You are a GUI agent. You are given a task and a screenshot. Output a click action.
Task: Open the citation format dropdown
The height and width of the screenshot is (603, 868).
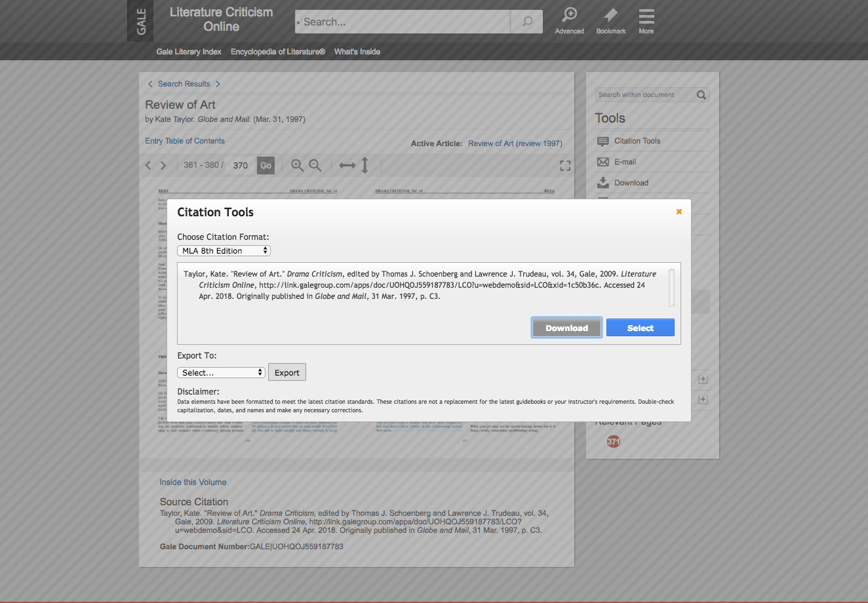point(224,250)
